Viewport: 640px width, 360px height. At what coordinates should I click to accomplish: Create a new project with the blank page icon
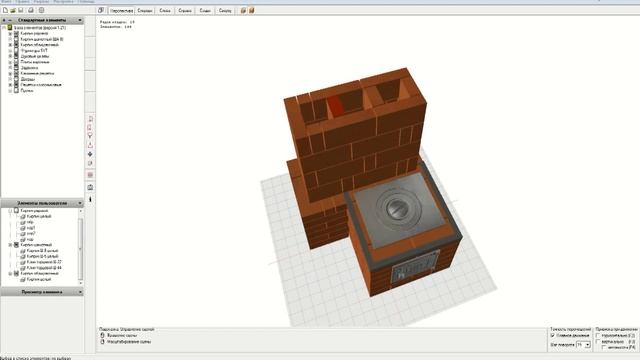(5, 10)
